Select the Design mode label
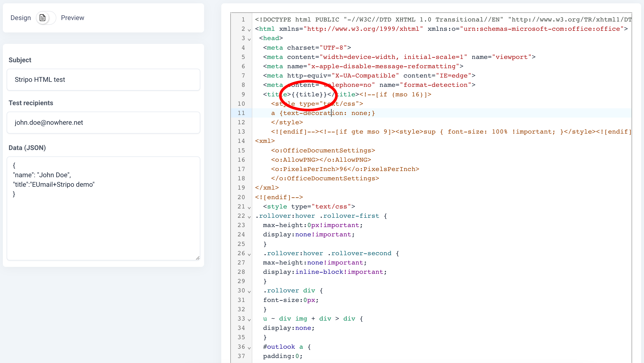Viewport: 644px width, 363px height. coord(21,18)
